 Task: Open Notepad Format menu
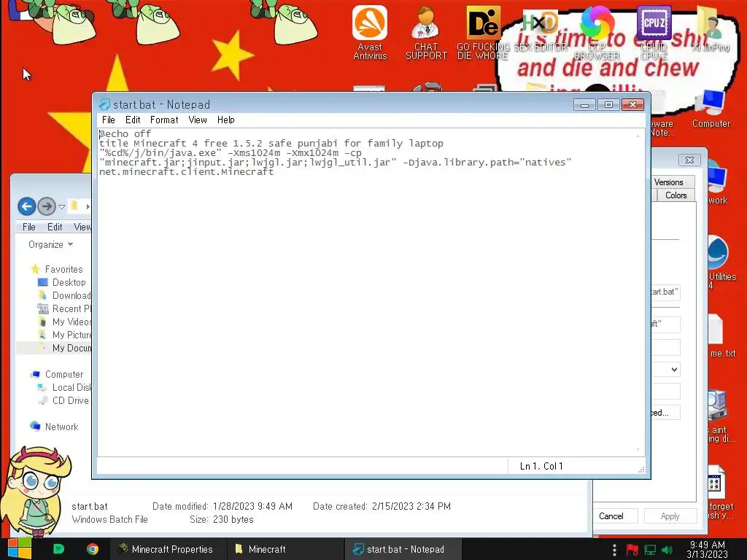tap(164, 120)
